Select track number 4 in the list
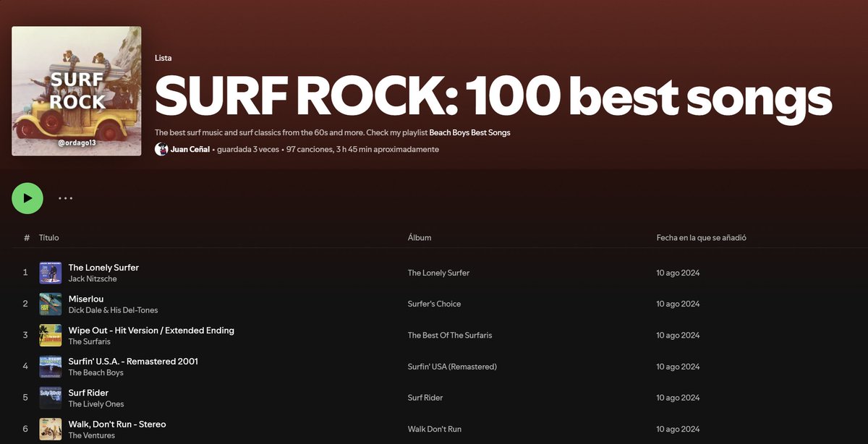Viewport: 868px width, 444px height. coord(25,367)
